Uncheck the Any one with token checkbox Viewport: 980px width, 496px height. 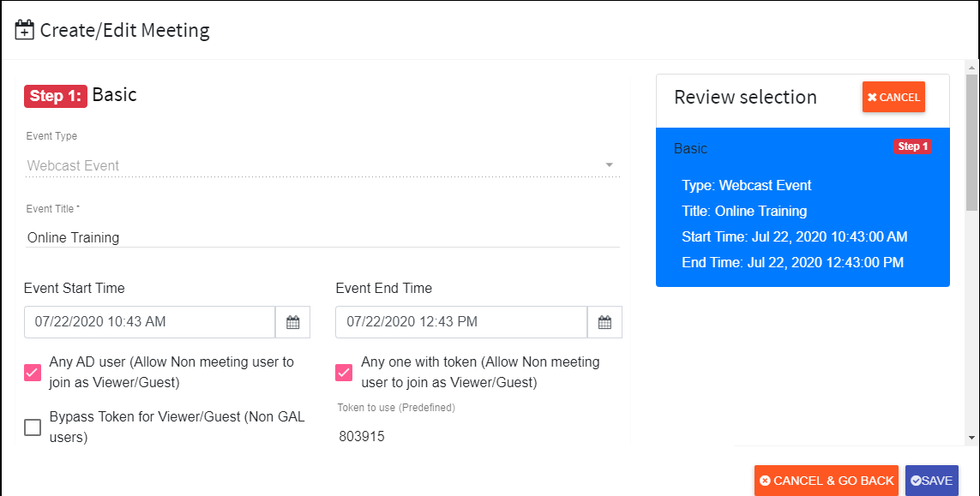(344, 373)
